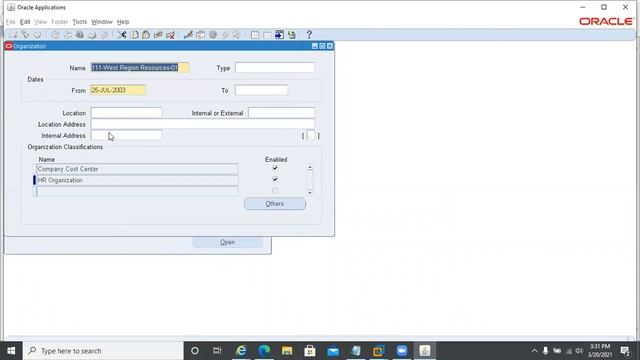Open Internet Explorer from the taskbar
This screenshot has height=360, width=640.
click(241, 351)
